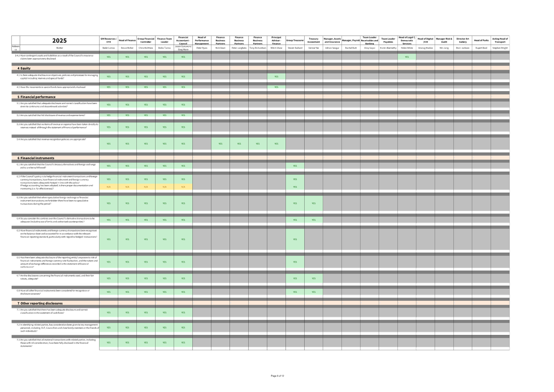This screenshot has height=392, width=554.
Task: Select the rightmost yellow N/A cell
Action: pyautogui.click(x=183, y=187)
